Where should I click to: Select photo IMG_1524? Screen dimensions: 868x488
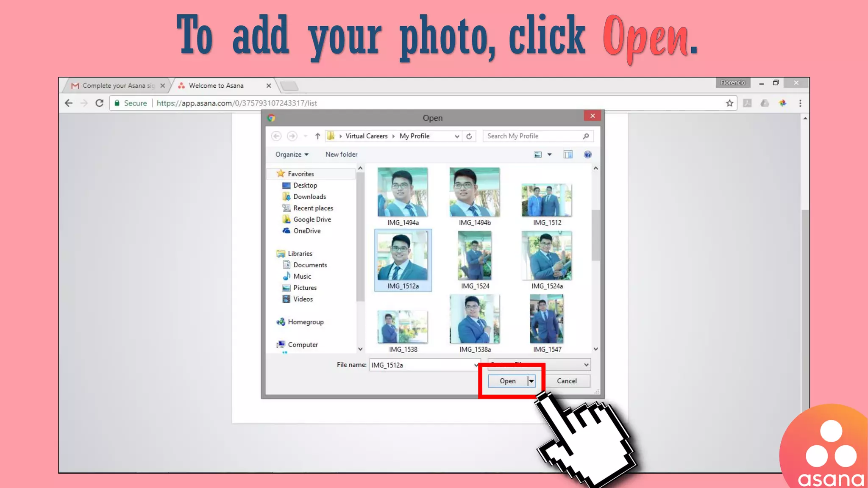coord(475,260)
